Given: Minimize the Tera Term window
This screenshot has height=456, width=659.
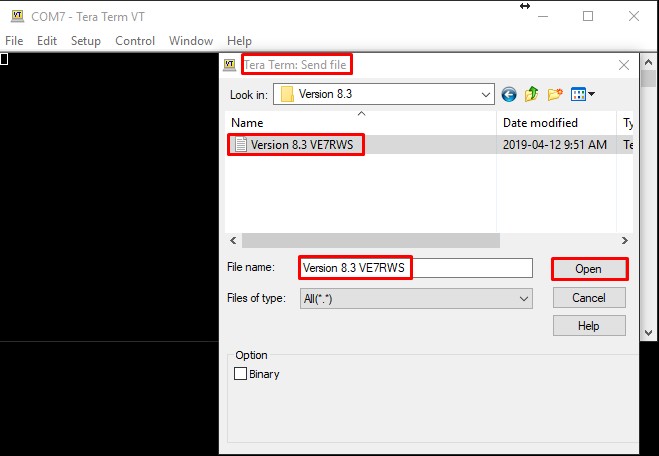Looking at the screenshot, I should pyautogui.click(x=543, y=16).
